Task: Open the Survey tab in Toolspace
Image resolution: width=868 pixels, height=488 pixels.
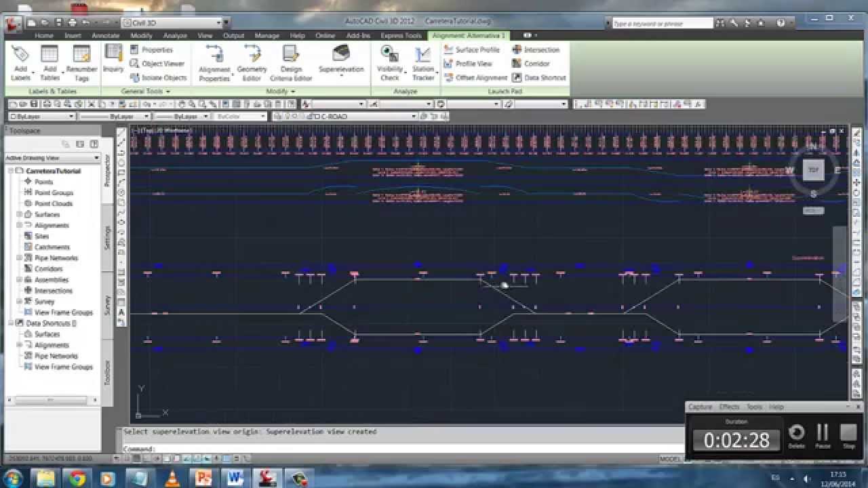Action: pyautogui.click(x=107, y=305)
